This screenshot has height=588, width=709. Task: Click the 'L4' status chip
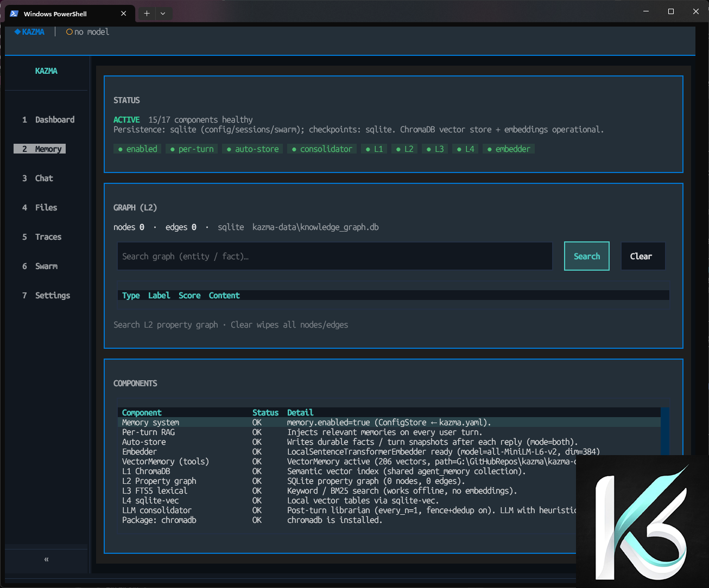pos(465,149)
